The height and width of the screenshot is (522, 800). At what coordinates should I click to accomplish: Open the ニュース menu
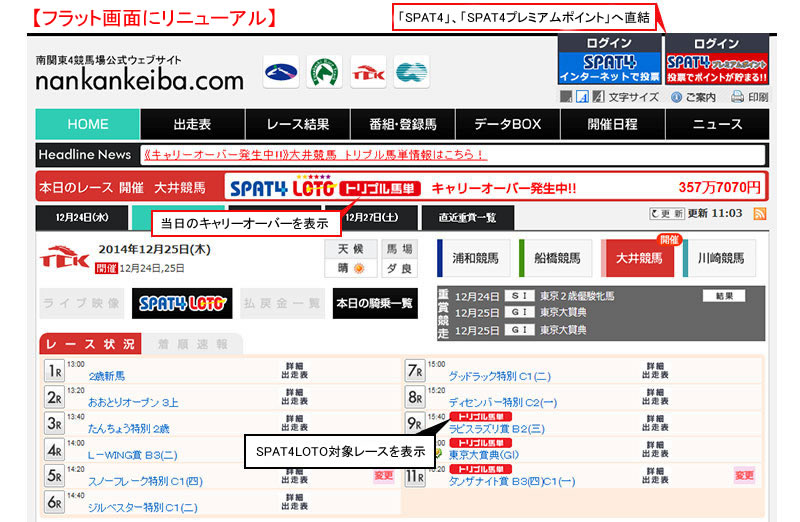click(x=717, y=124)
